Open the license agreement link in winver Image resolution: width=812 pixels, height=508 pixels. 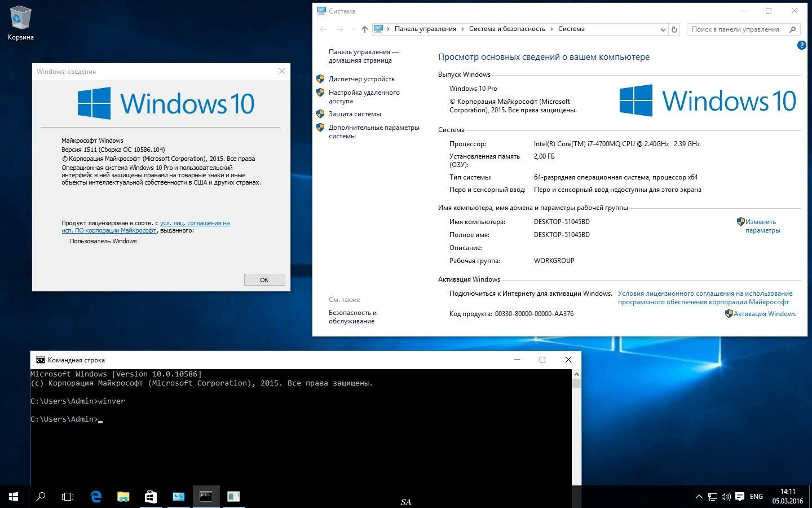tap(145, 226)
